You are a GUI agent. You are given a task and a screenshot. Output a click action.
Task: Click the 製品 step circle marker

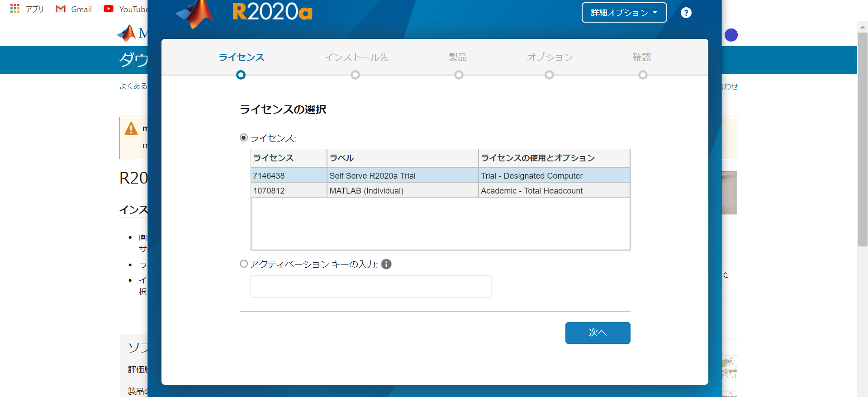[459, 75]
